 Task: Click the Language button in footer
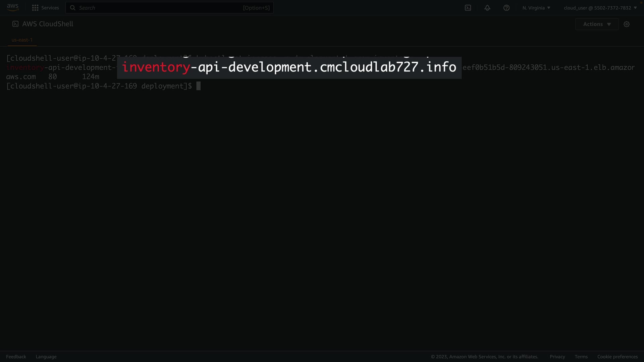[x=46, y=357]
